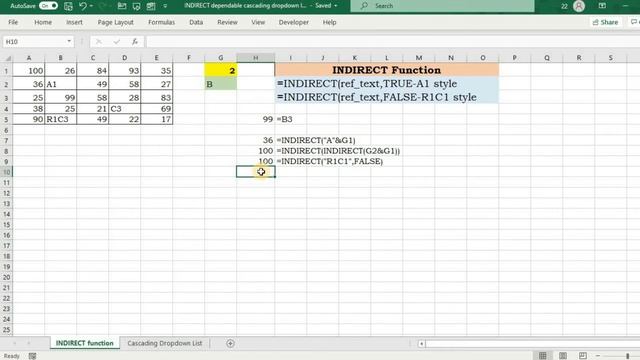Click the Enter checkmark icon in formula bar
The height and width of the screenshot is (360, 640).
coord(117,42)
